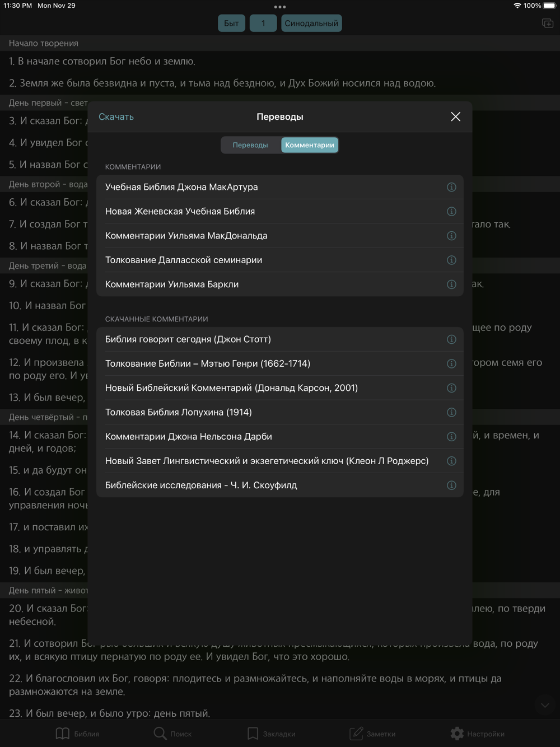
Task: Info icon for Библейские исследования Скоуфилд
Action: tap(451, 485)
